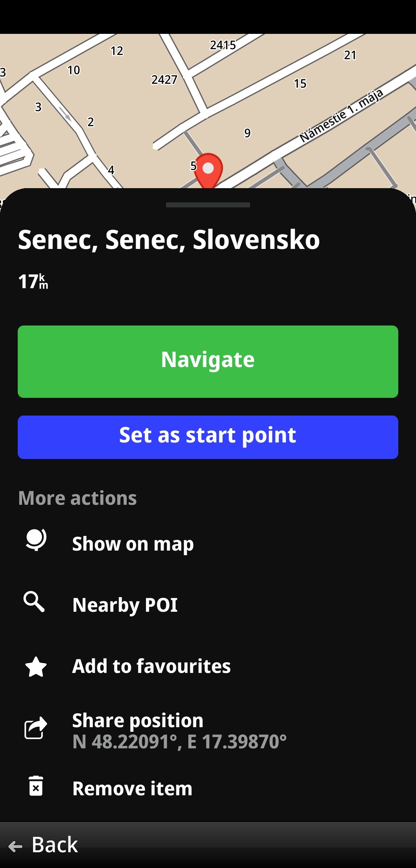Tap the sheet drag handle bar

tap(208, 205)
